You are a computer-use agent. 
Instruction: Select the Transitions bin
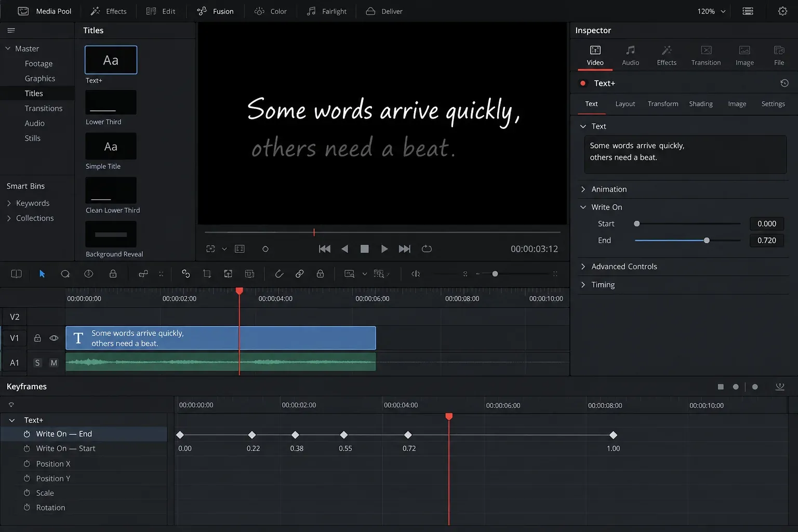pyautogui.click(x=44, y=108)
